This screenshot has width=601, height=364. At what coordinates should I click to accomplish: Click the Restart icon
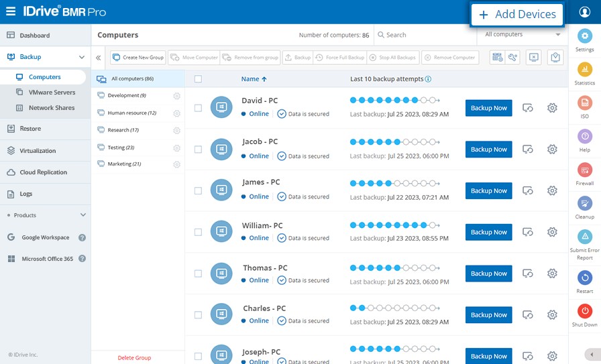[584, 278]
